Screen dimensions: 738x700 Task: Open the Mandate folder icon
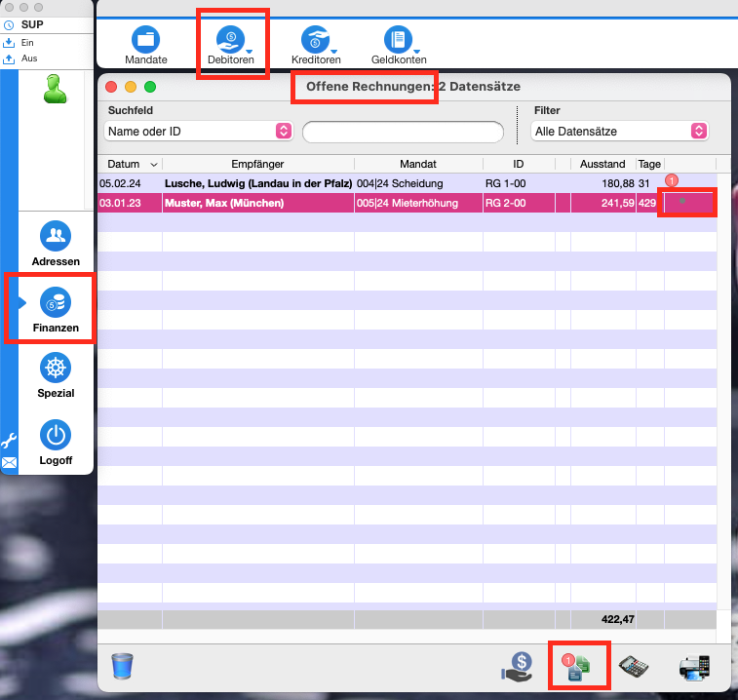tap(145, 40)
